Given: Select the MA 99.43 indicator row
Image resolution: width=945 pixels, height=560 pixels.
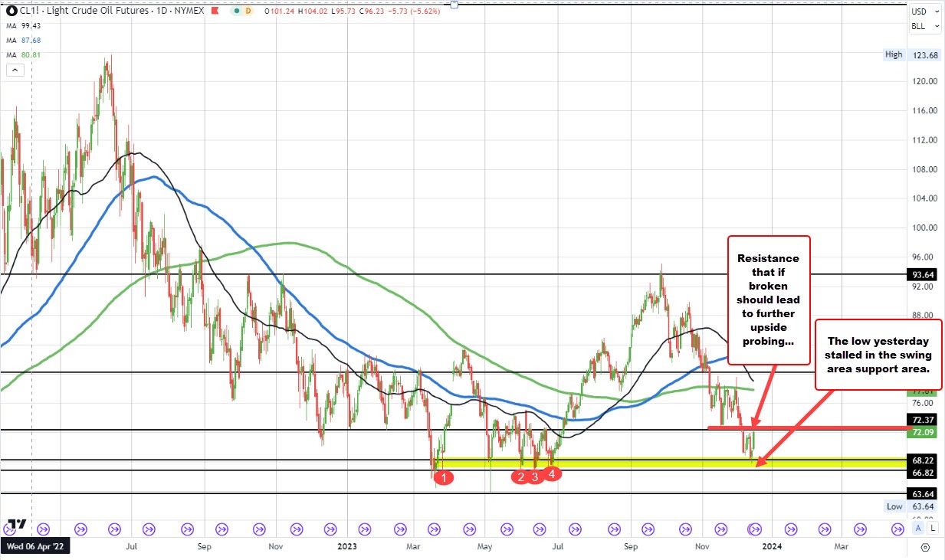Looking at the screenshot, I should [x=22, y=27].
